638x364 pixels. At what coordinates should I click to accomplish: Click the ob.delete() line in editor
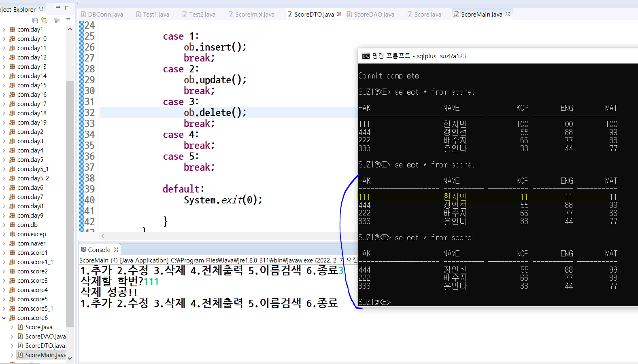pos(215,112)
